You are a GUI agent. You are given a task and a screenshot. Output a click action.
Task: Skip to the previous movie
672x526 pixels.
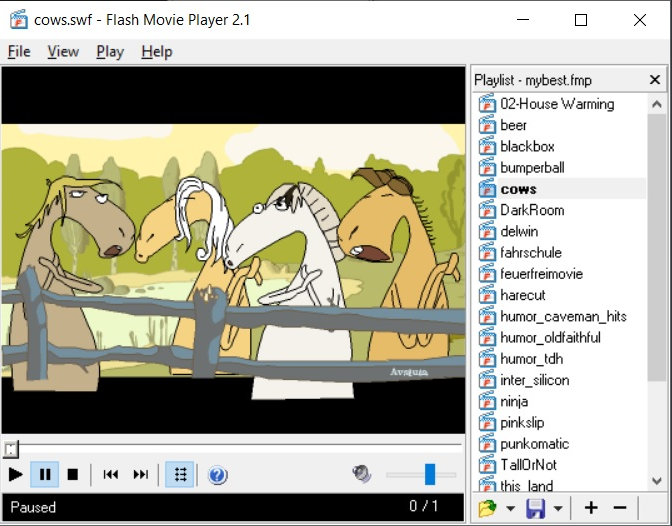111,475
